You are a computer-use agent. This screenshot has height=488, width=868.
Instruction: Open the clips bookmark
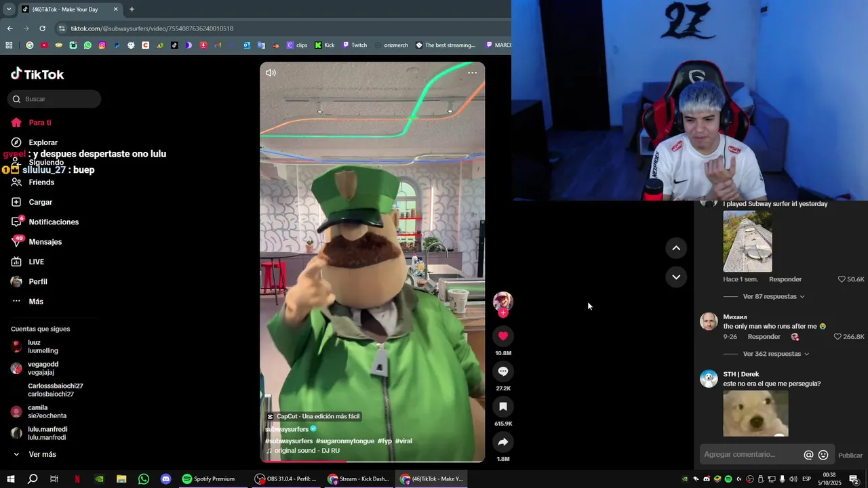(x=296, y=45)
